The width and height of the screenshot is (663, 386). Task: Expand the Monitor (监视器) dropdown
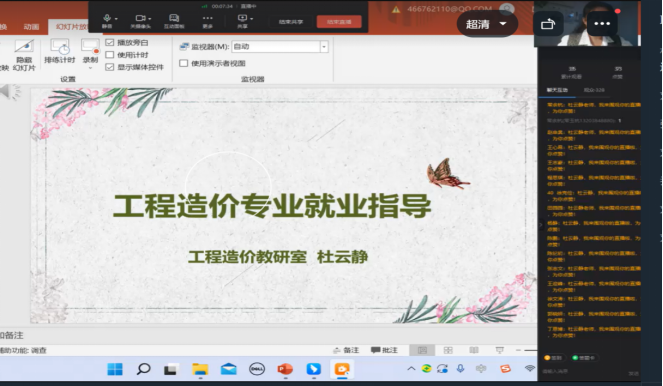(x=324, y=47)
